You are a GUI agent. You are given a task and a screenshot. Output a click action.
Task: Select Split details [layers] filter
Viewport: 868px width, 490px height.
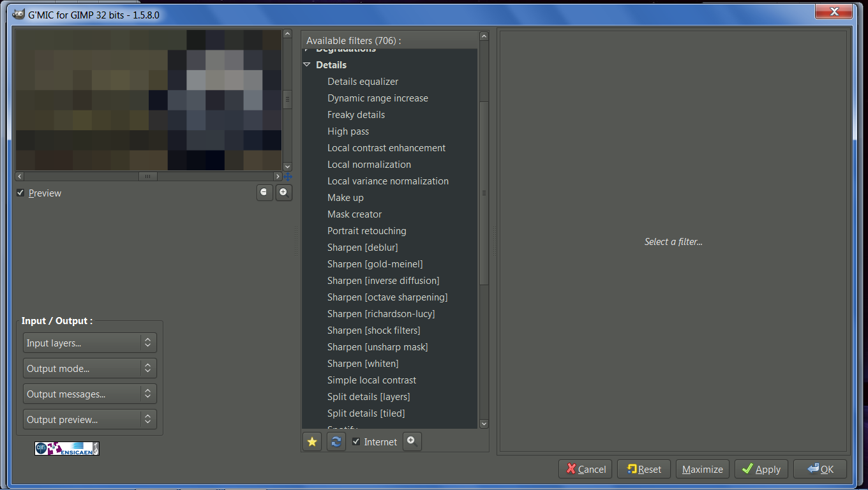tap(368, 397)
